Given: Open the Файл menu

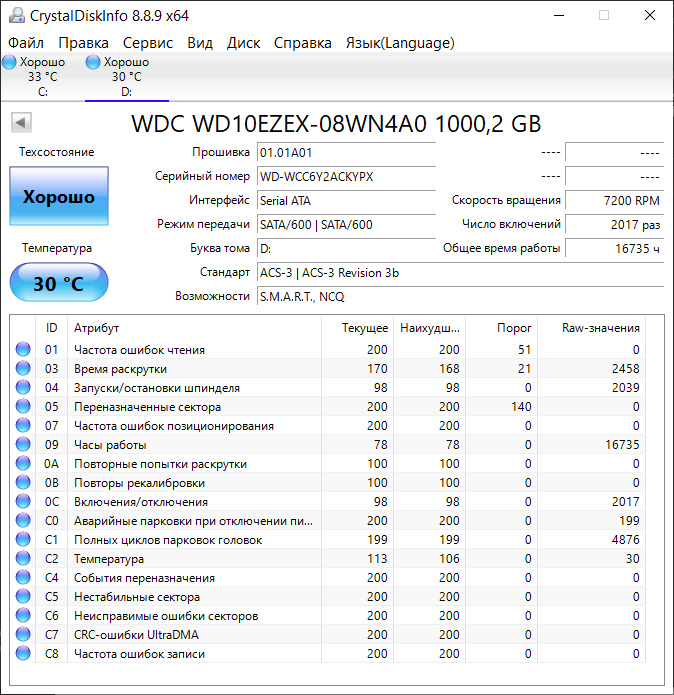Looking at the screenshot, I should pyautogui.click(x=26, y=43).
